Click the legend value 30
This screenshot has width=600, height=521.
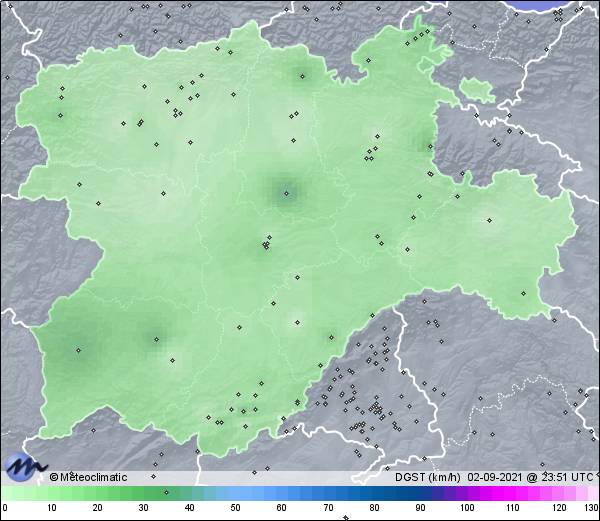(143, 508)
